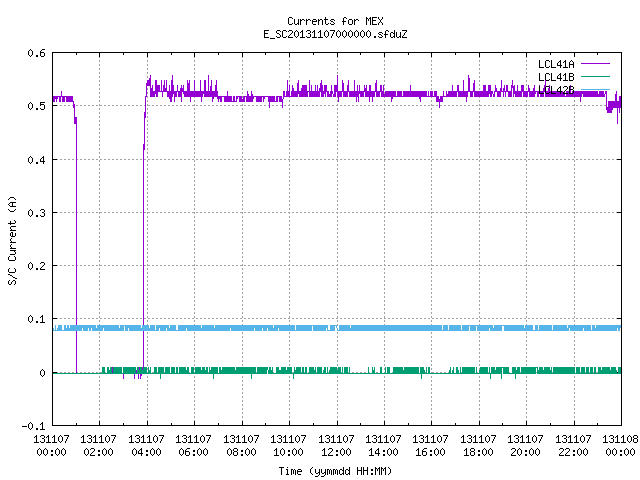
Task: Click the blue LCL42B legend line sample
Action: pyautogui.click(x=595, y=89)
